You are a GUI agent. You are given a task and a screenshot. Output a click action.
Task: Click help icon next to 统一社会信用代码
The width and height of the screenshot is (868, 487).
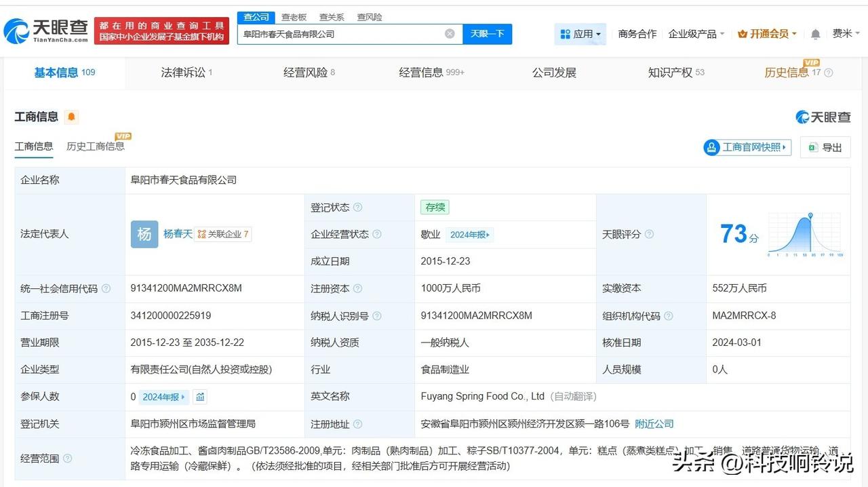coord(106,288)
